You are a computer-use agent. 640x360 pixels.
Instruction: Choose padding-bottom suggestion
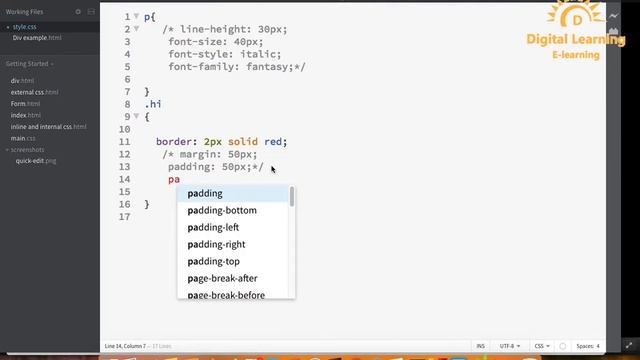pos(233,211)
